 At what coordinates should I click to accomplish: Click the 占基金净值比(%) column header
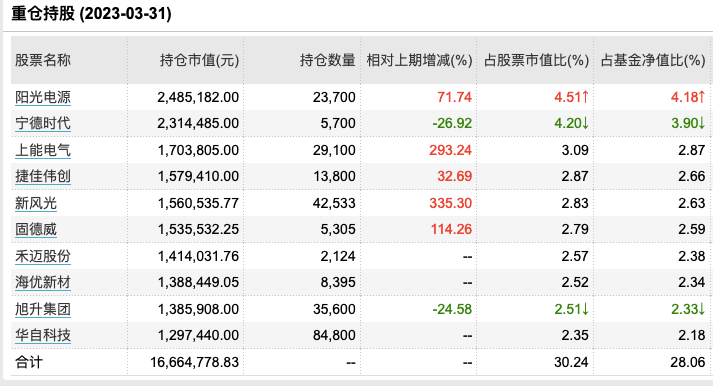653,60
